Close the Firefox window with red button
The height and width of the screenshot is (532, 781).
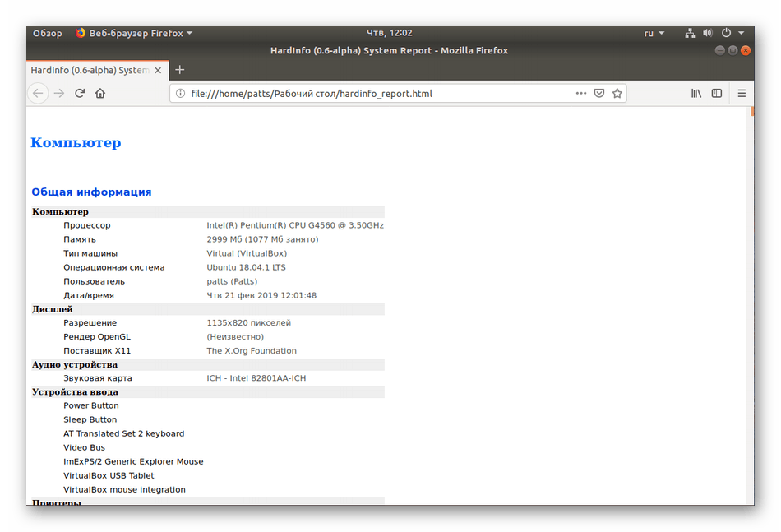pyautogui.click(x=746, y=50)
